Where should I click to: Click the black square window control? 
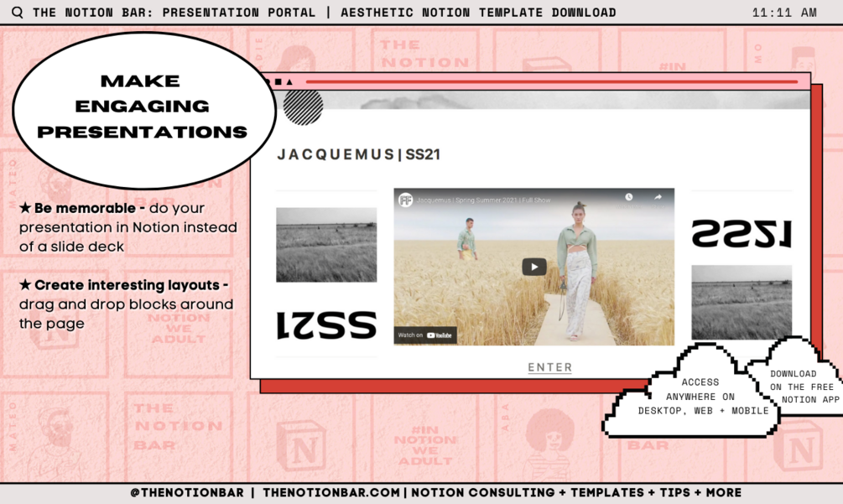(278, 81)
